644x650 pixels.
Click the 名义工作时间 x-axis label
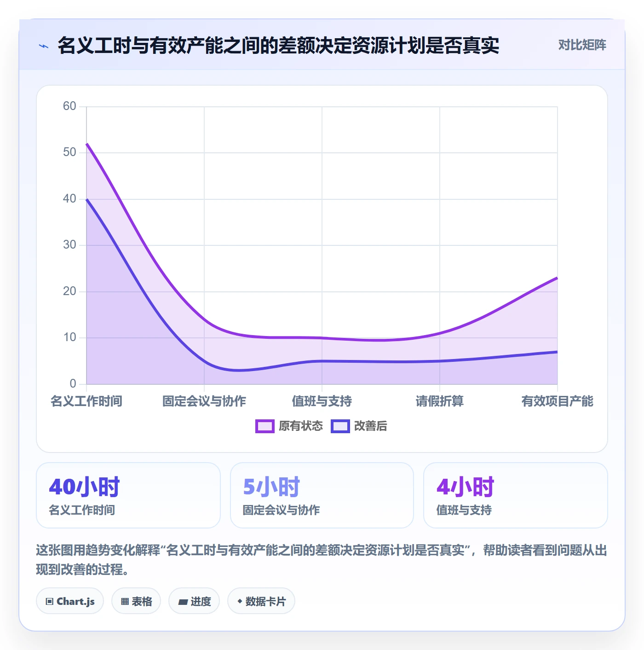point(86,401)
